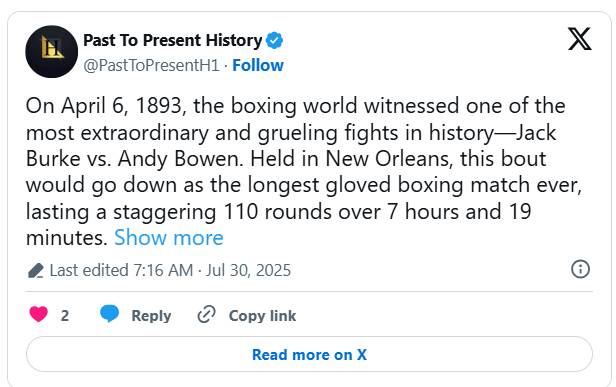Open the Past To Present History profile avatar

coord(51,51)
